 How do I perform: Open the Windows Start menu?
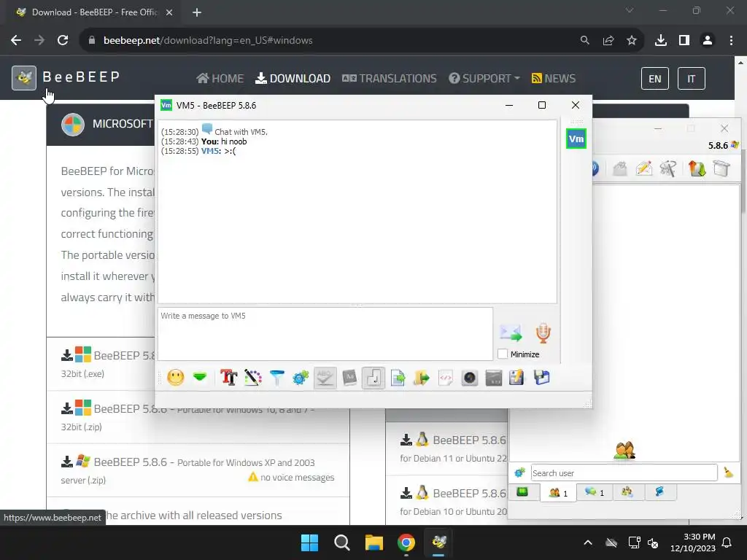click(309, 542)
